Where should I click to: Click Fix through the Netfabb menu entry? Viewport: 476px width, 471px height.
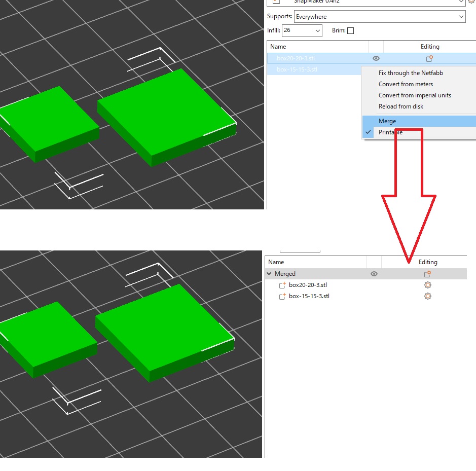(x=411, y=73)
